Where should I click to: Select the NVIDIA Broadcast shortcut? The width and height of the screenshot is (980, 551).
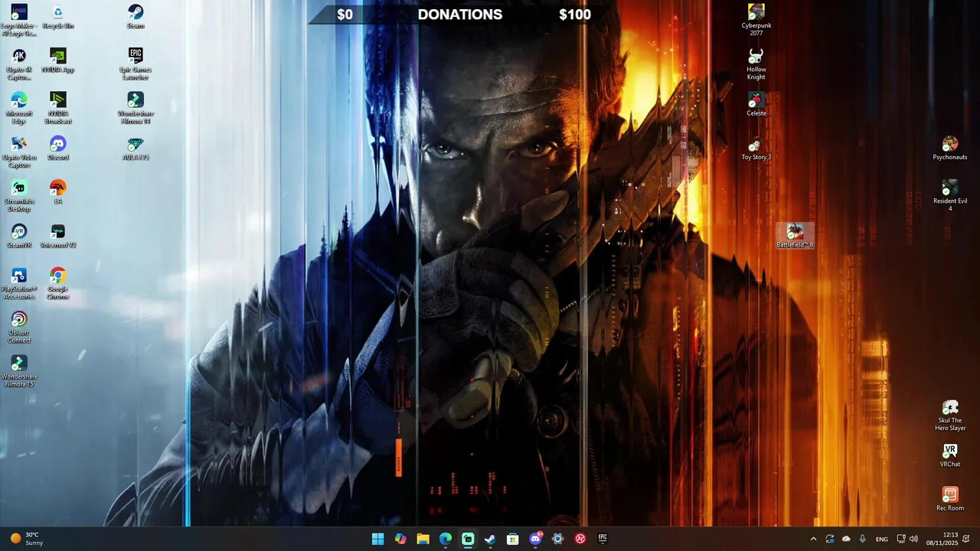click(x=58, y=108)
